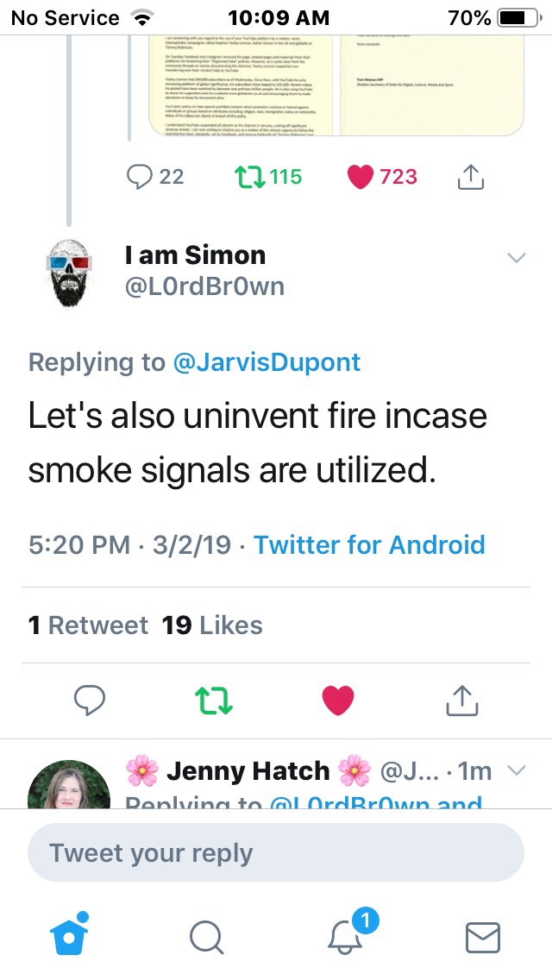Open Simon's skull avatar profile picture
This screenshot has height=980, width=552.
[70, 271]
